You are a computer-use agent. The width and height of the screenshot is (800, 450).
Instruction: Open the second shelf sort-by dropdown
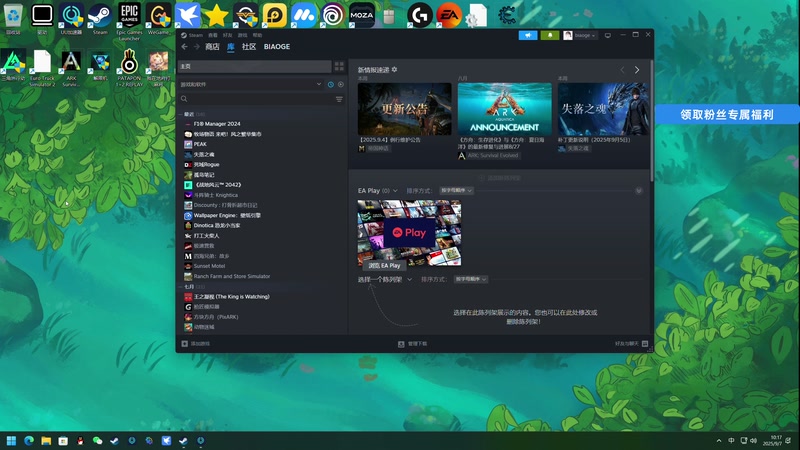click(470, 279)
